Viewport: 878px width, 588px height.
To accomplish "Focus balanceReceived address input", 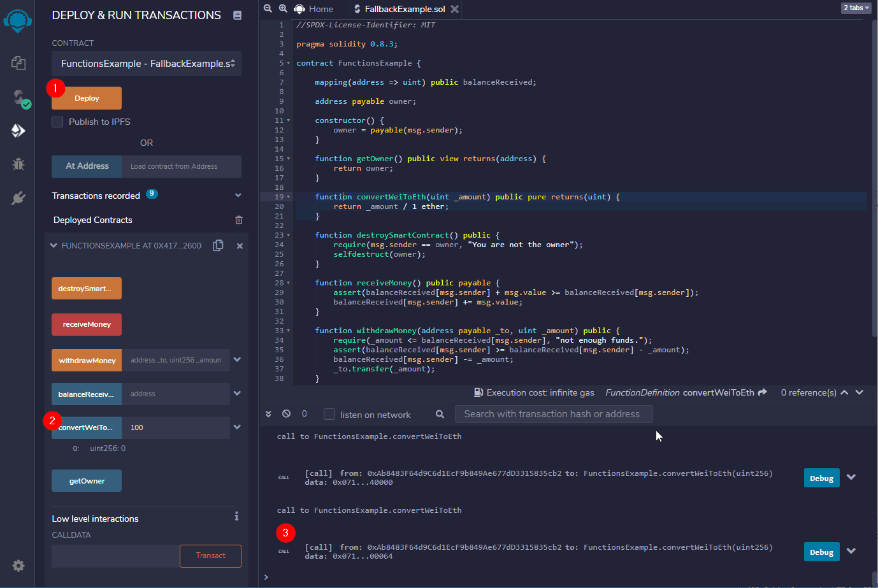I will coord(176,394).
